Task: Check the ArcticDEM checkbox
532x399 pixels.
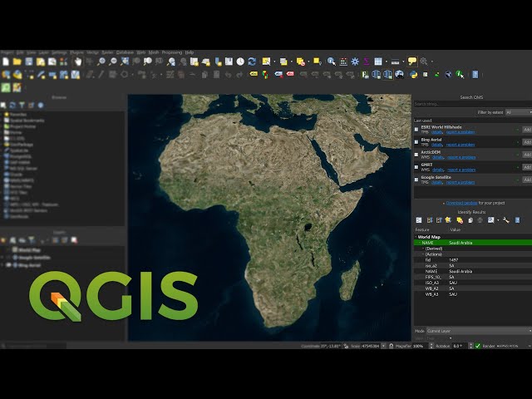Action: [x=416, y=155]
